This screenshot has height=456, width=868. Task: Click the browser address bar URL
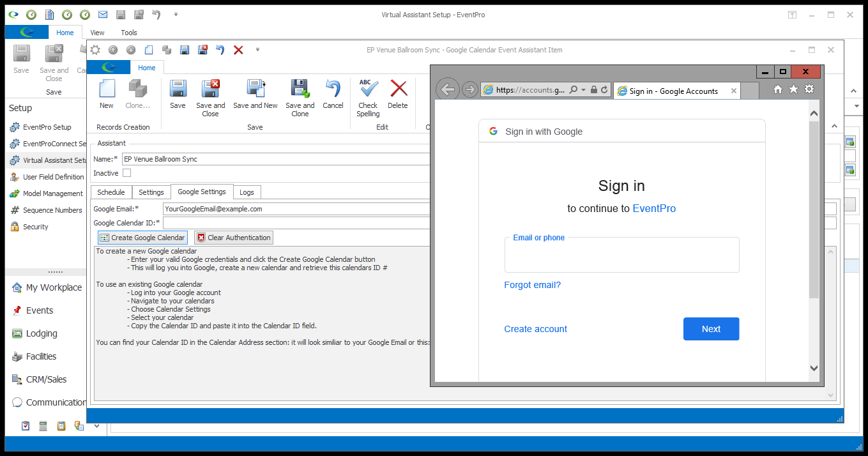pyautogui.click(x=530, y=90)
